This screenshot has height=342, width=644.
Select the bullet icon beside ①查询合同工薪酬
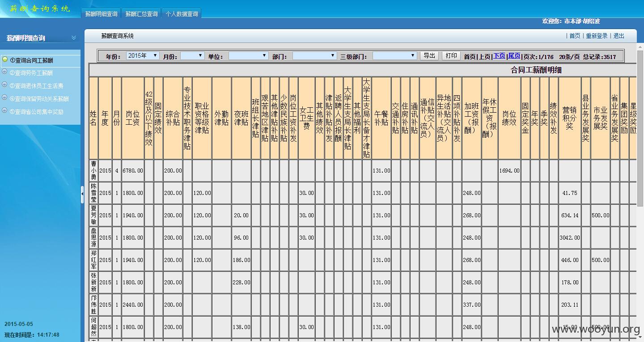[x=5, y=59]
